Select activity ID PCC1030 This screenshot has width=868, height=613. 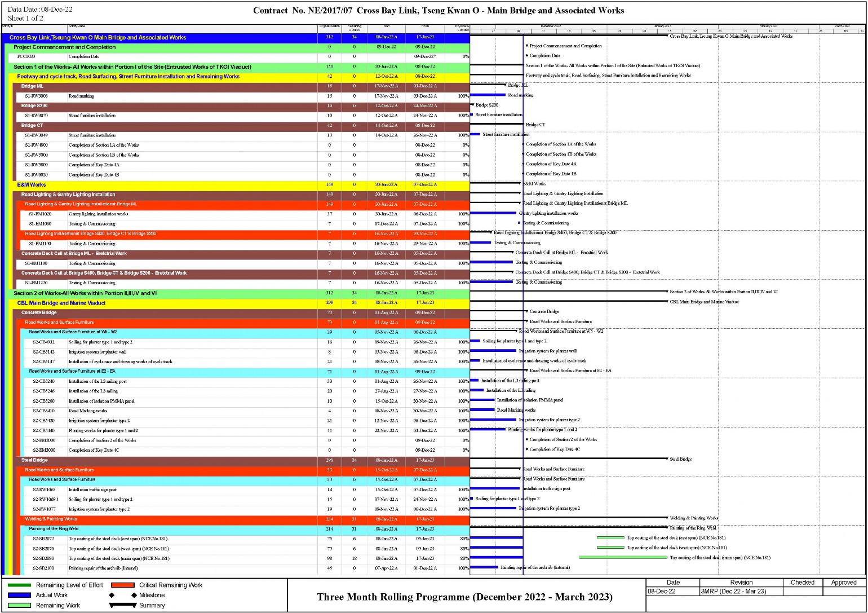(x=27, y=56)
